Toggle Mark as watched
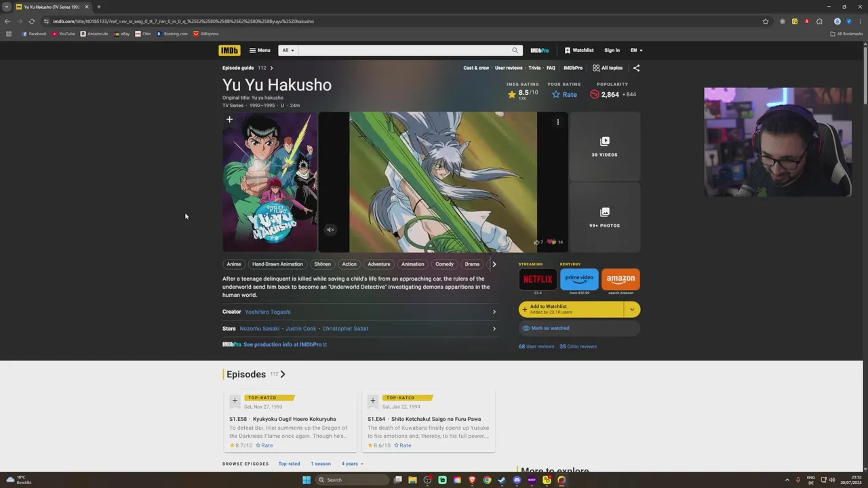 click(579, 328)
